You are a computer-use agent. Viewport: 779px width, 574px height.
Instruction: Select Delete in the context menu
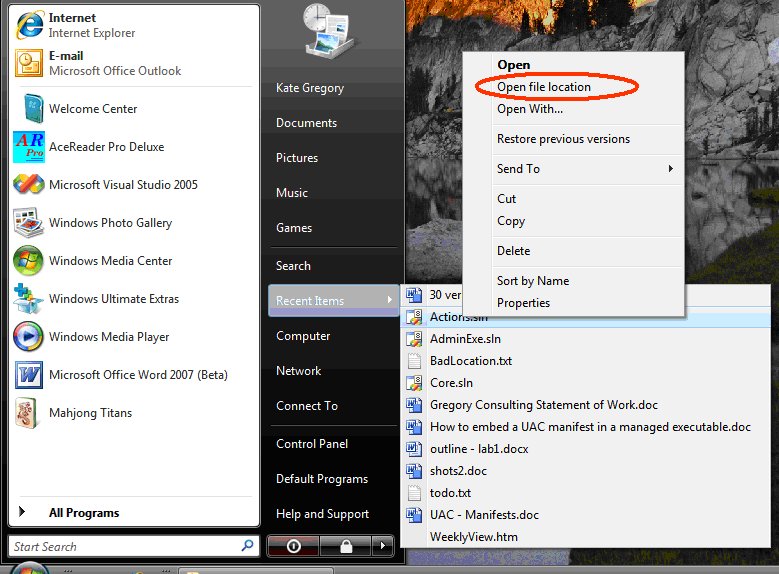click(x=513, y=250)
